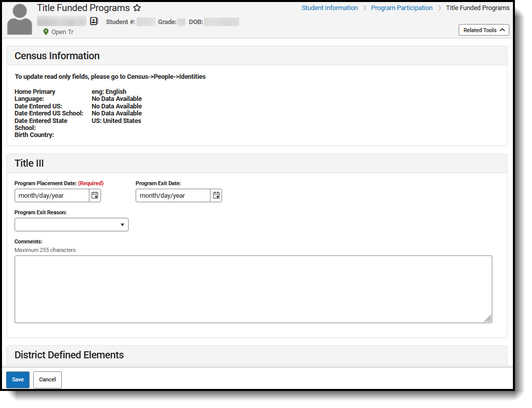The width and height of the screenshot is (532, 408).
Task: Open the Program Placement Date calendar picker
Action: [95, 195]
